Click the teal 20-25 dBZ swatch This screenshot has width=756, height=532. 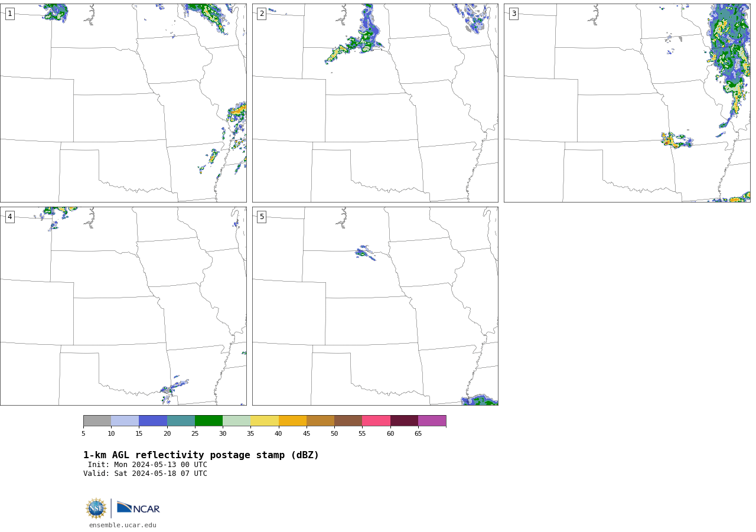(181, 420)
